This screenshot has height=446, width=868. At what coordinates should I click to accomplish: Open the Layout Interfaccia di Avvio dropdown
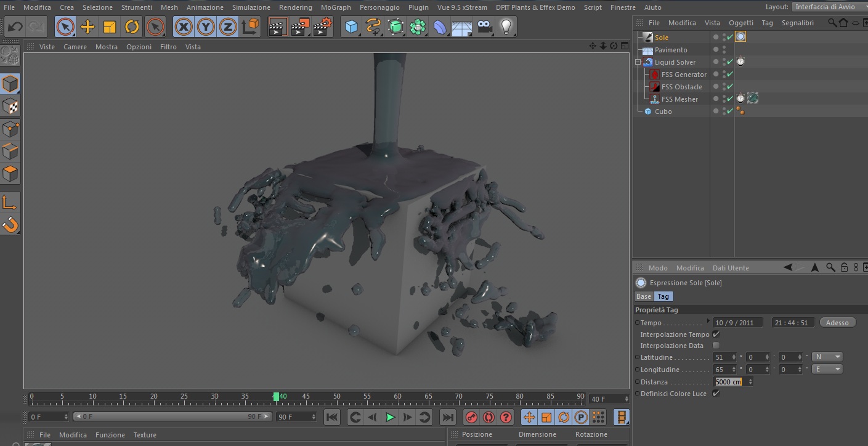[829, 7]
